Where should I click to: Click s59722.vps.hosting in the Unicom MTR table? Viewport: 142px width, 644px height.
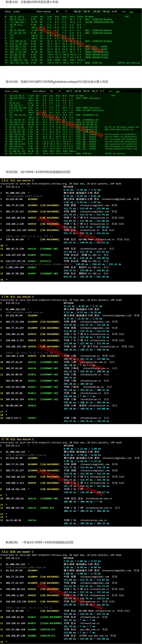[129, 63]
